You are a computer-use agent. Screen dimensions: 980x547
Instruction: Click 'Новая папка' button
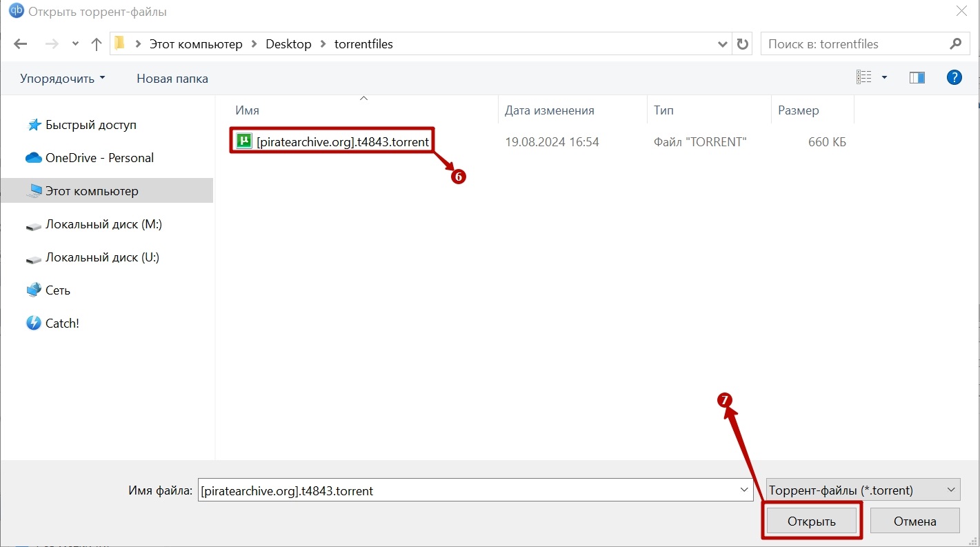[172, 78]
